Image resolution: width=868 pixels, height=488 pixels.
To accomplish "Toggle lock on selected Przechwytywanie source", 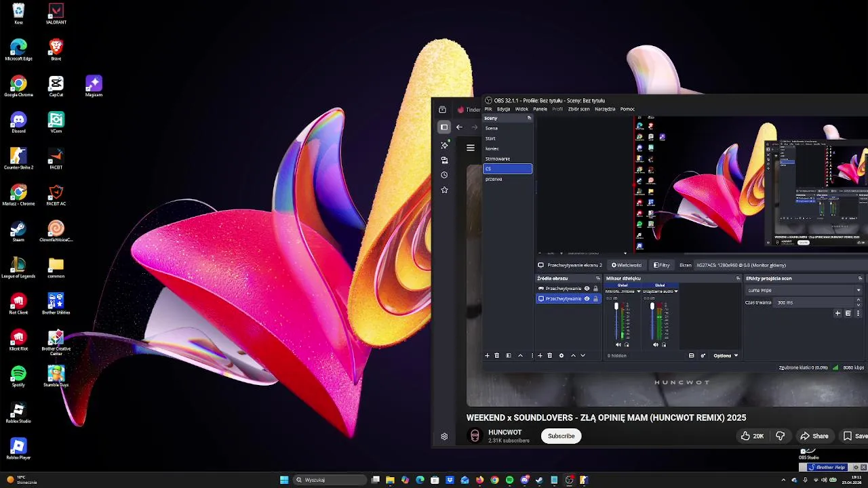I will 595,299.
